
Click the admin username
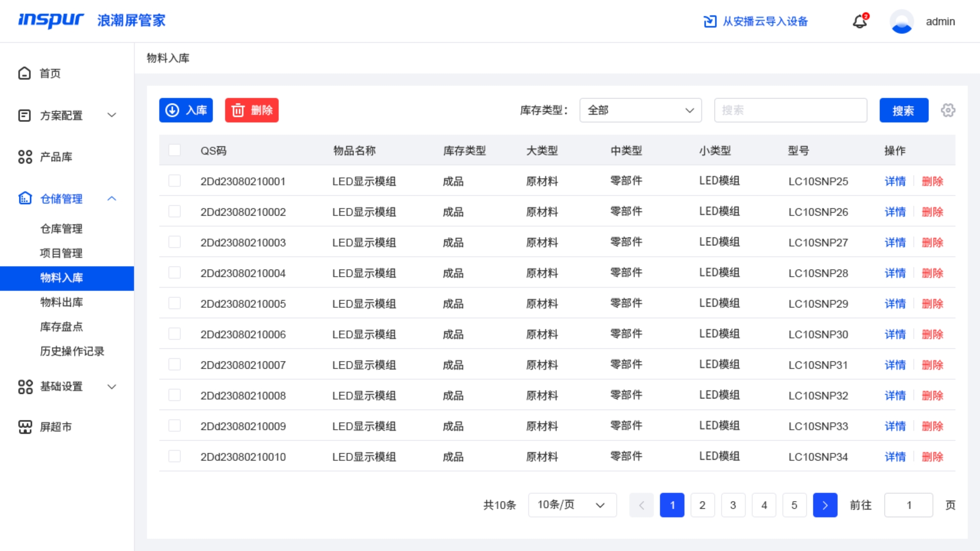(x=940, y=21)
